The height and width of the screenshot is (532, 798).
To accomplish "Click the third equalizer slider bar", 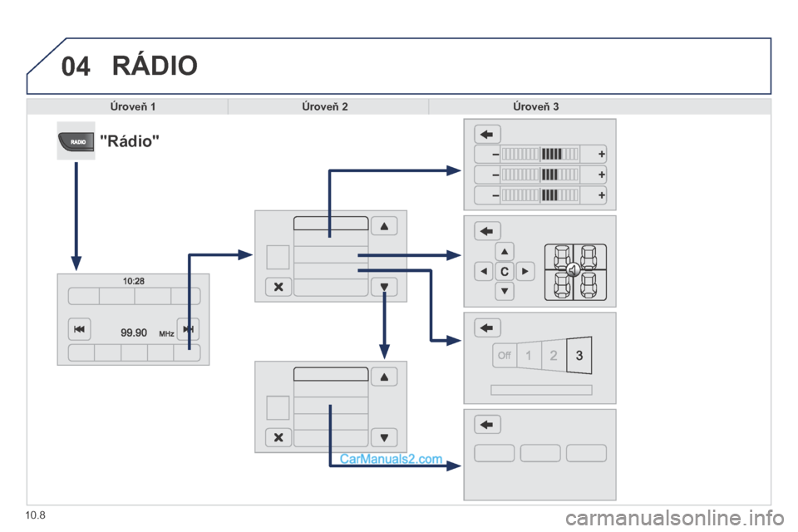I will pos(540,195).
